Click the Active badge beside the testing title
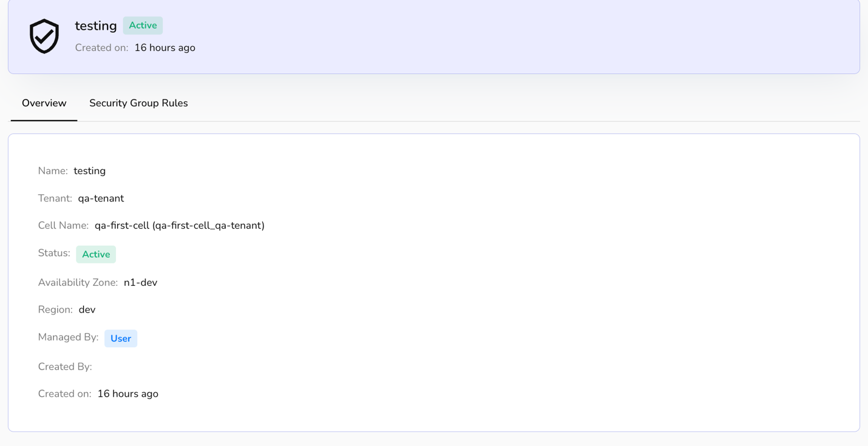This screenshot has width=868, height=446. click(143, 25)
